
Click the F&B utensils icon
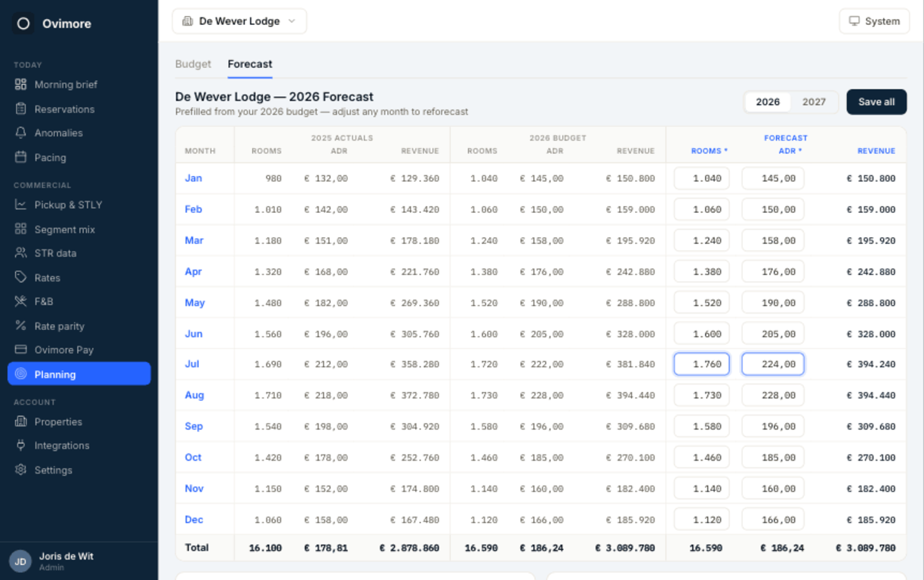(x=21, y=301)
